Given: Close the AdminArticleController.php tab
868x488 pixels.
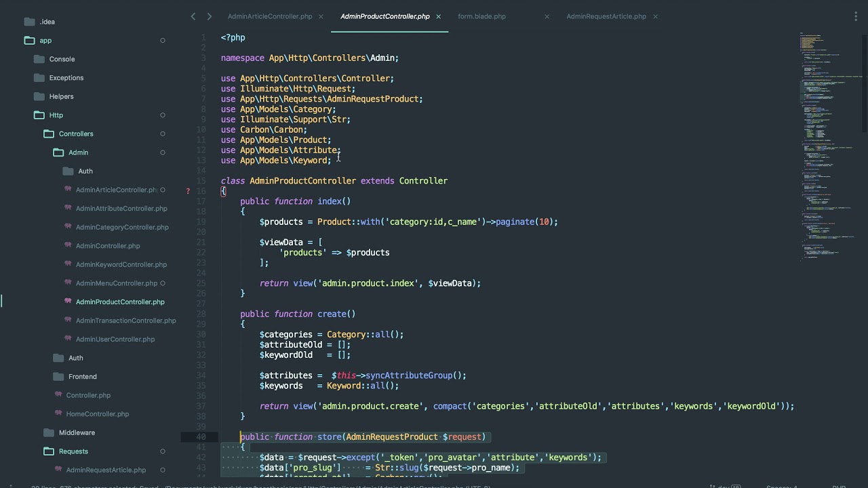Looking at the screenshot, I should pyautogui.click(x=321, y=16).
